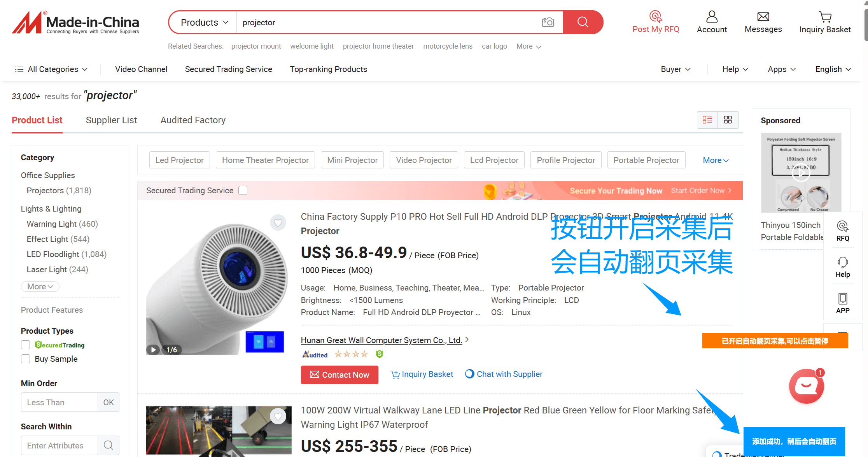The image size is (868, 457).
Task: Filter by Portable Projector
Action: coord(646,160)
